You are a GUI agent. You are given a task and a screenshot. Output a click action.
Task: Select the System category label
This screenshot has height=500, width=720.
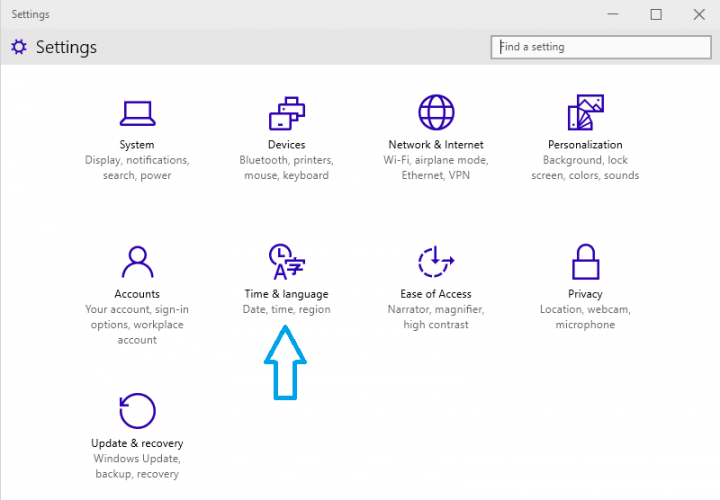[x=137, y=145]
